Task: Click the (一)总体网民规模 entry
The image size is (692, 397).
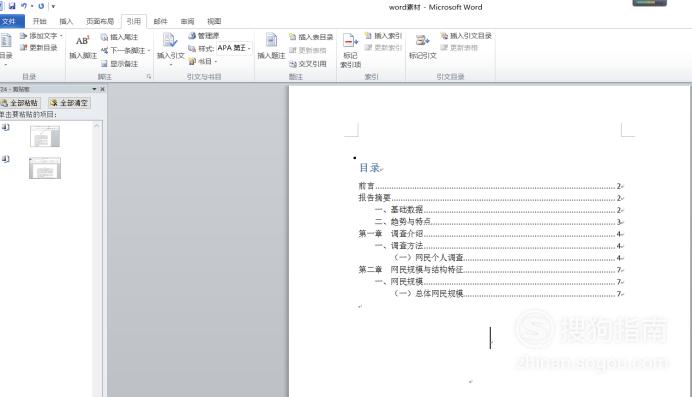Action: [x=508, y=294]
